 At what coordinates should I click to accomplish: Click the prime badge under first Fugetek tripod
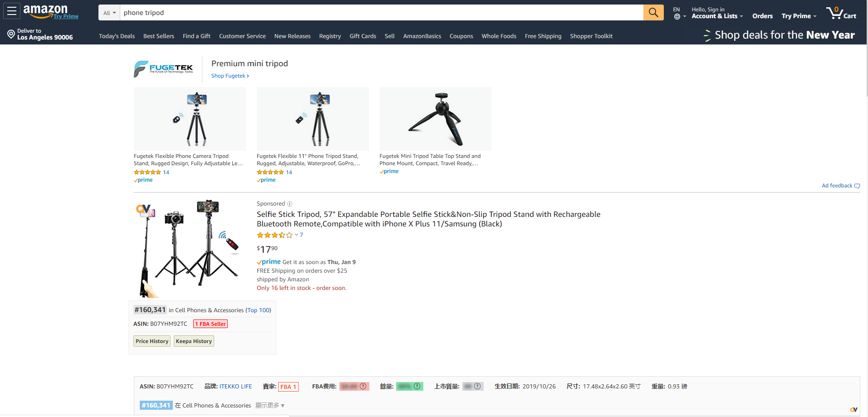point(143,180)
